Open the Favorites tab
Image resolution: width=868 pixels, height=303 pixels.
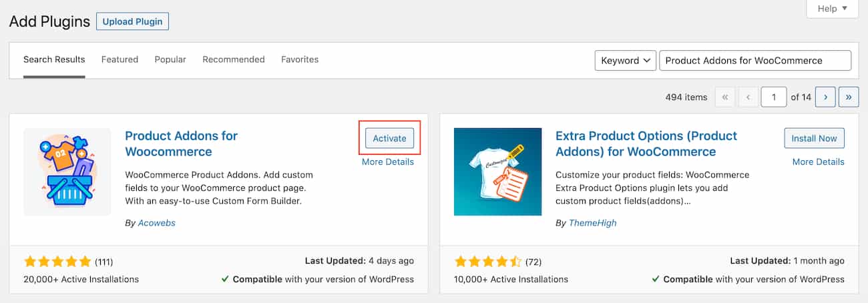300,59
